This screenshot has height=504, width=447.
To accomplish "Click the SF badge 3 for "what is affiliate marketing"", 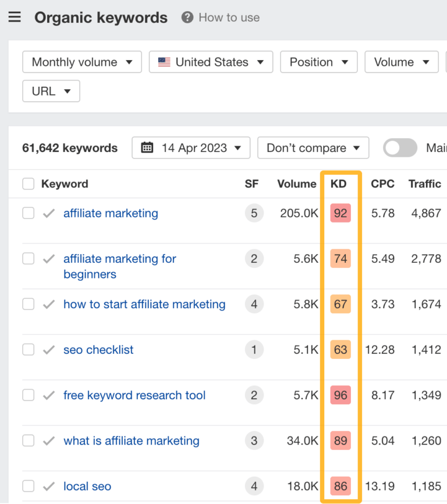I will [254, 440].
